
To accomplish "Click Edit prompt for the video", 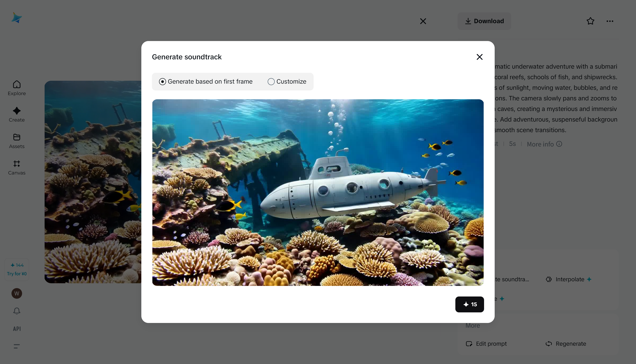I will coord(486,343).
